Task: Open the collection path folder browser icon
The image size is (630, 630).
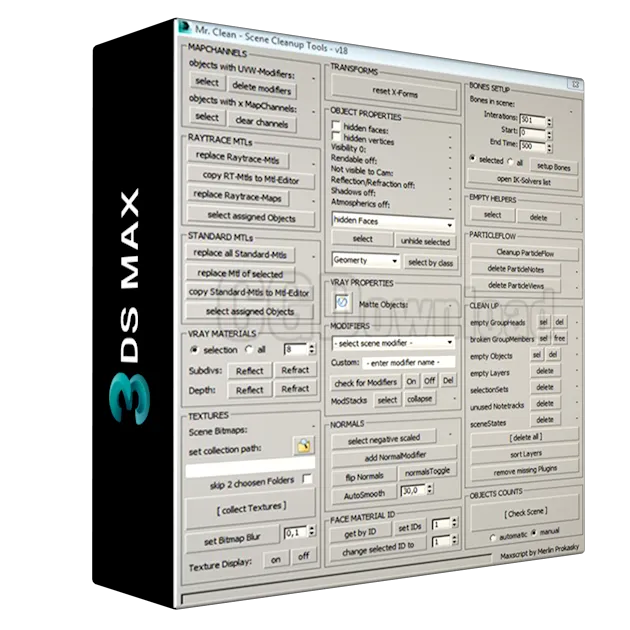Action: click(304, 445)
